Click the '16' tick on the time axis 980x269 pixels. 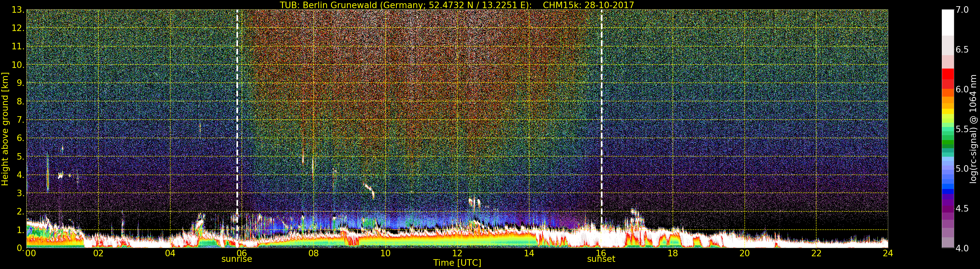[x=601, y=253]
